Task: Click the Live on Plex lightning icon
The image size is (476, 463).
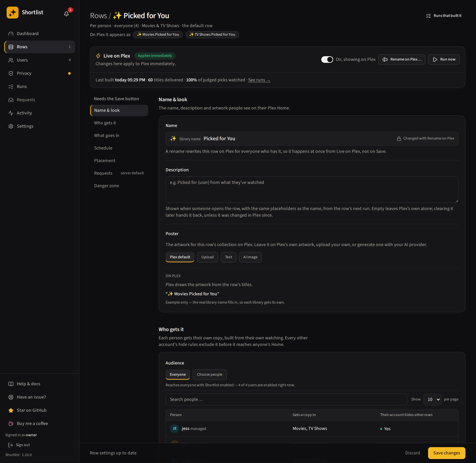Action: [98, 56]
